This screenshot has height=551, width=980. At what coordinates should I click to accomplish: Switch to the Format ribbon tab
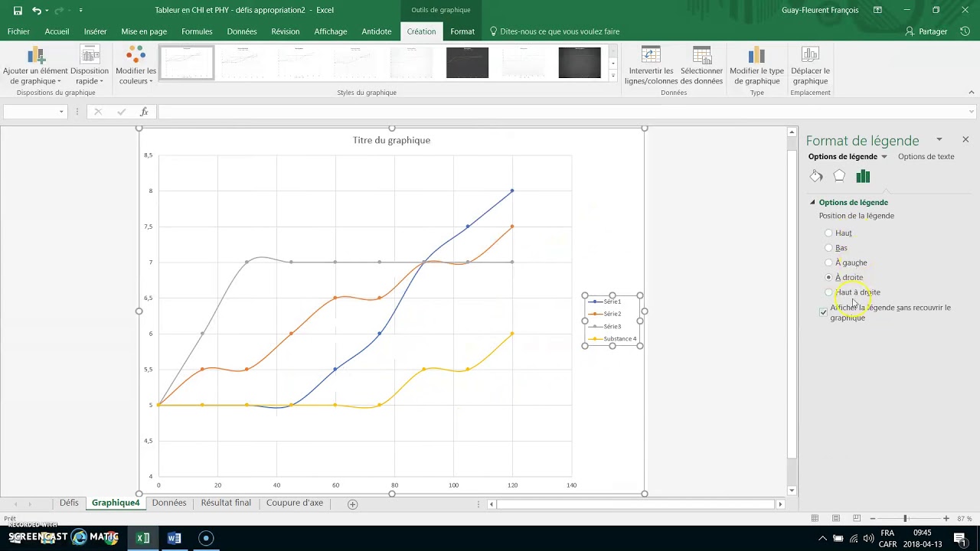(462, 31)
